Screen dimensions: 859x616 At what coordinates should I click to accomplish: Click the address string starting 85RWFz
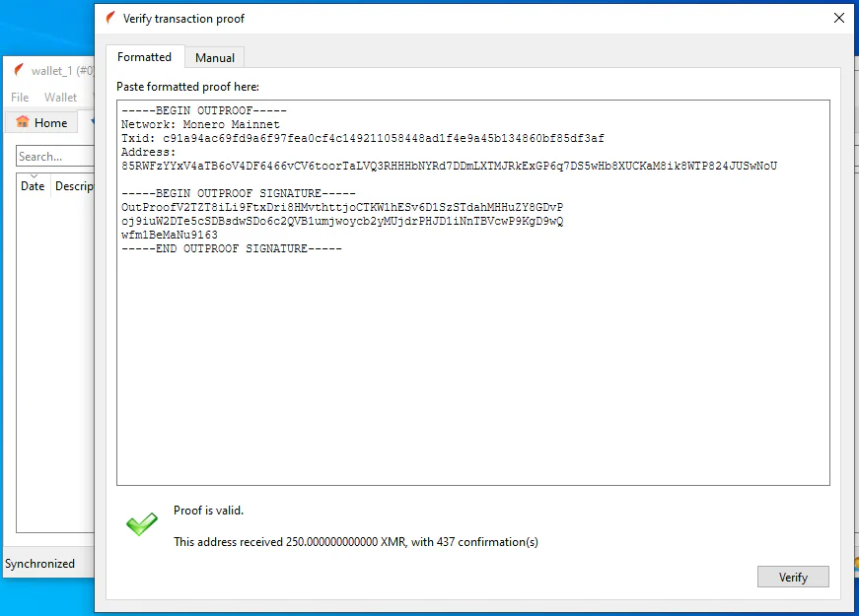pyautogui.click(x=449, y=166)
